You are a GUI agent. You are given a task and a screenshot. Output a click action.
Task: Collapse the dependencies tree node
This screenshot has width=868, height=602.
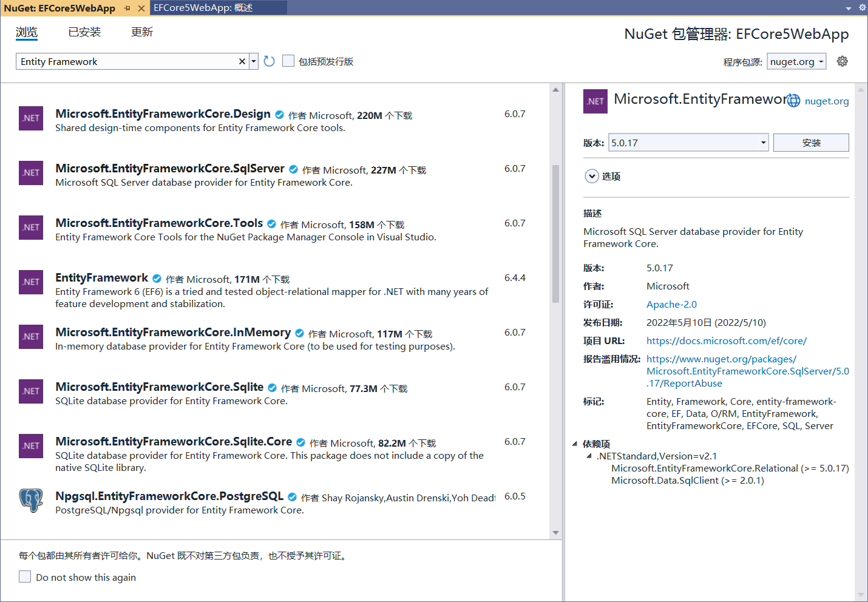pyautogui.click(x=575, y=444)
